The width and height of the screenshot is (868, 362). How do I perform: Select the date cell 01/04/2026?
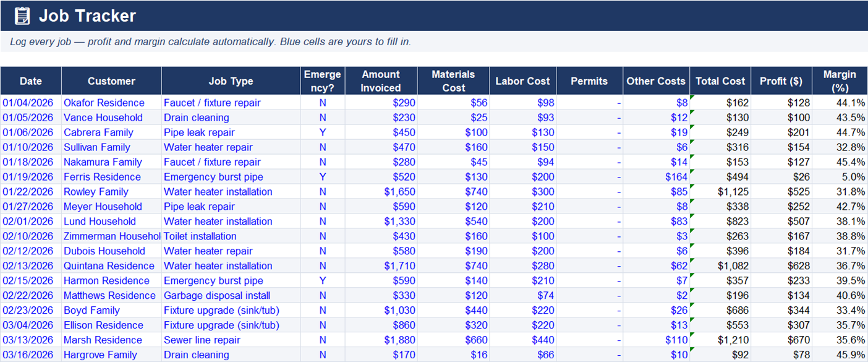31,103
